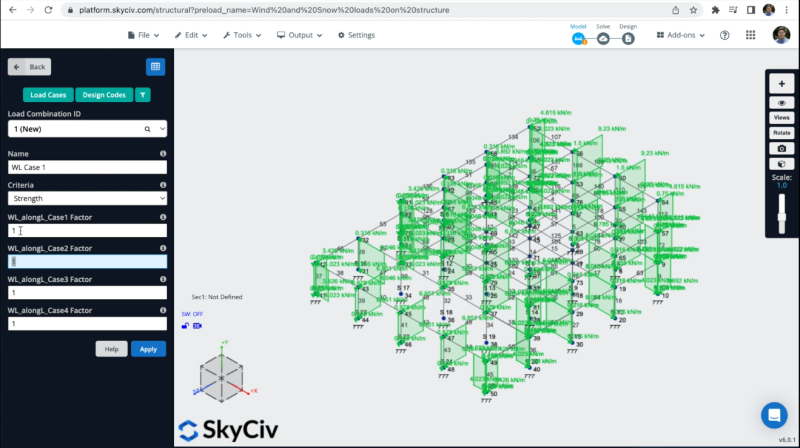The width and height of the screenshot is (800, 448).
Task: Click the plus button in view toolbar
Action: (x=782, y=84)
